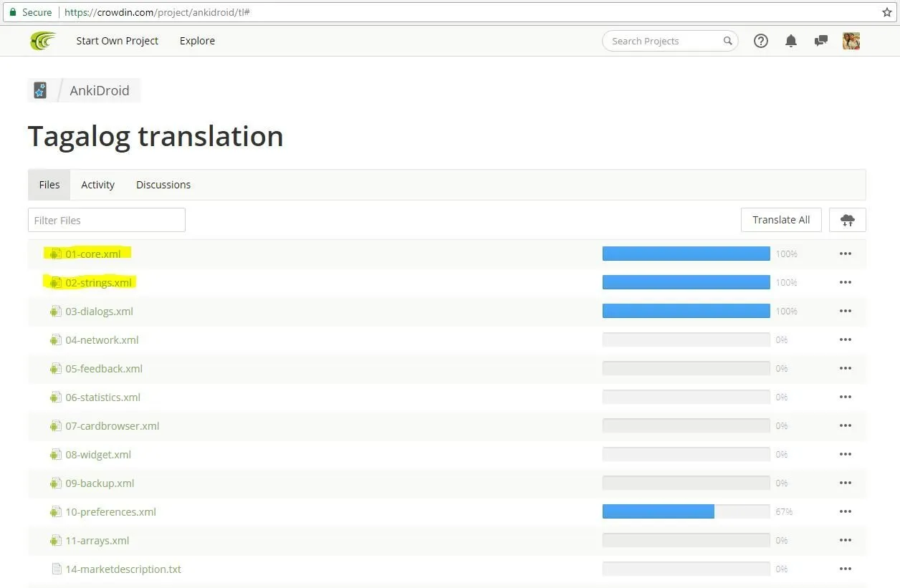Open the 10-preferences.xml file
The image size is (900, 588).
[x=111, y=511]
